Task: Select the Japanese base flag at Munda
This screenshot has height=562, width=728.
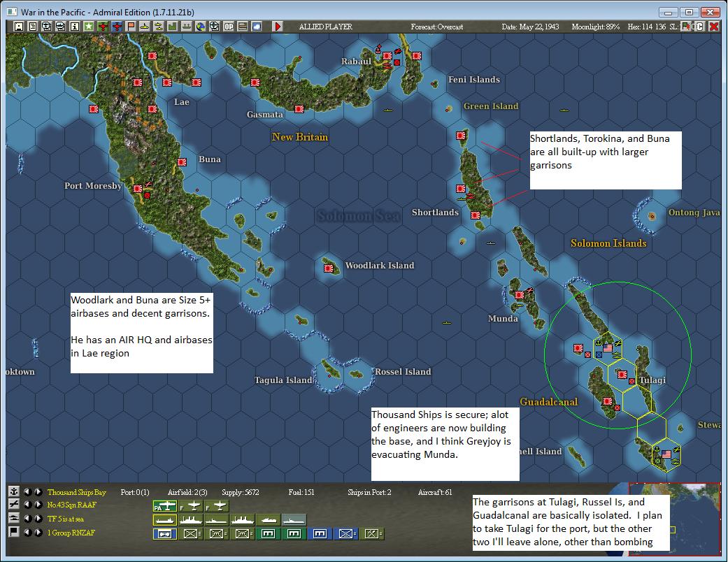Action: click(520, 294)
